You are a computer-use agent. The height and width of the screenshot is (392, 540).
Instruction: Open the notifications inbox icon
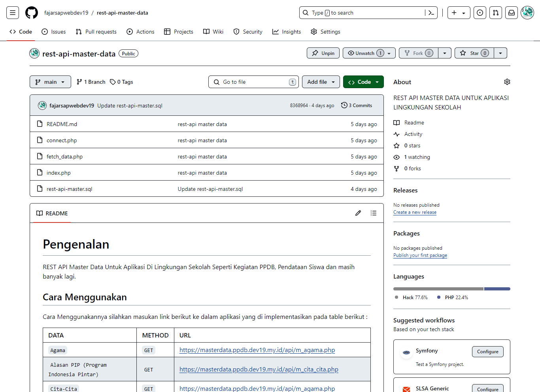click(512, 13)
